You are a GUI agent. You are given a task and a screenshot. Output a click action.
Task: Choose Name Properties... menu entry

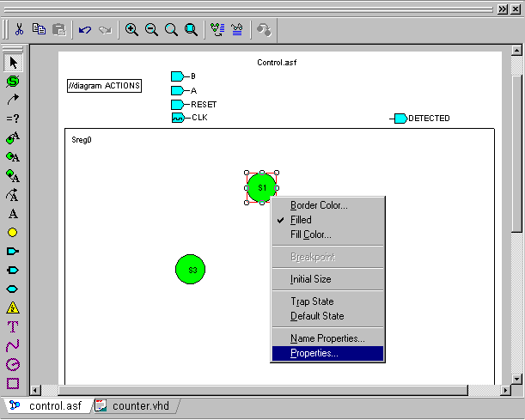tap(327, 338)
